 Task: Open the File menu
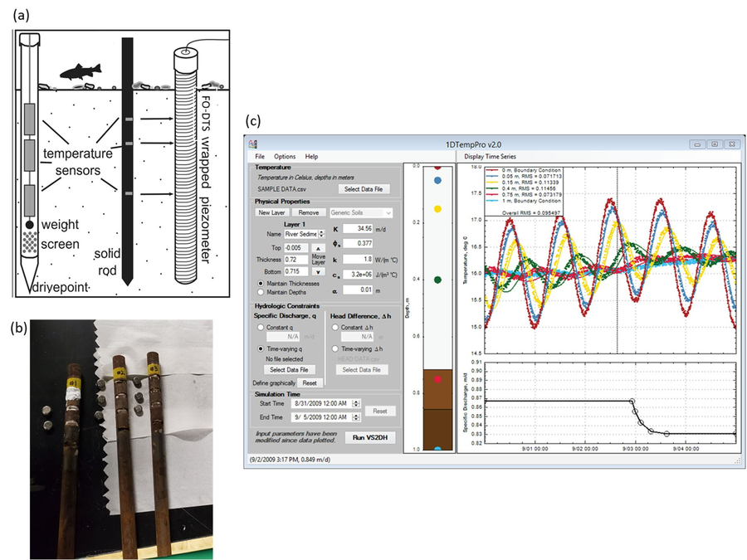point(260,156)
